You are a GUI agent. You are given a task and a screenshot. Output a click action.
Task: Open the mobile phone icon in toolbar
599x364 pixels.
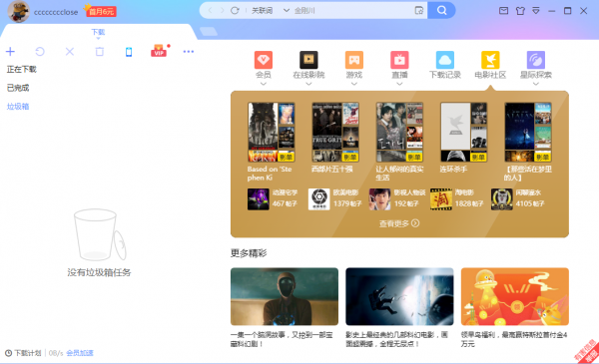tap(129, 52)
